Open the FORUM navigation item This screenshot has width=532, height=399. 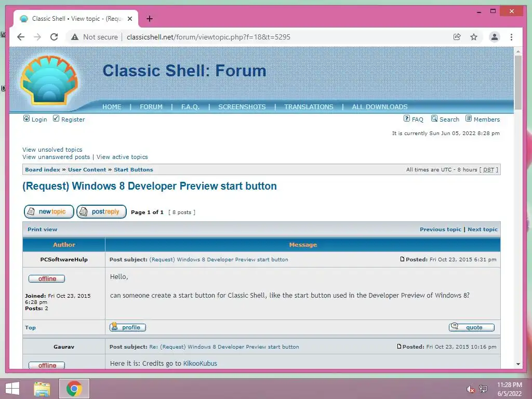(x=151, y=107)
